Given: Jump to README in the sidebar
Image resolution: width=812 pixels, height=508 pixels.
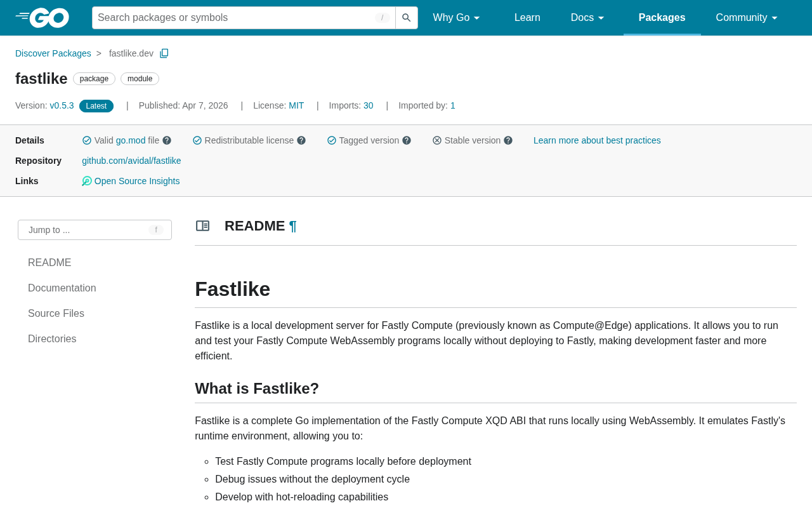Looking at the screenshot, I should pyautogui.click(x=49, y=263).
